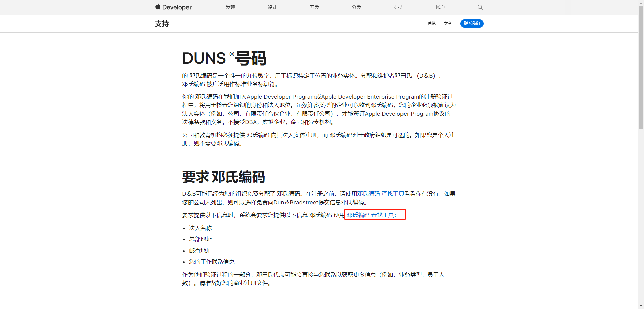Open the search magnifier icon
This screenshot has height=309, width=644.
click(x=480, y=7)
